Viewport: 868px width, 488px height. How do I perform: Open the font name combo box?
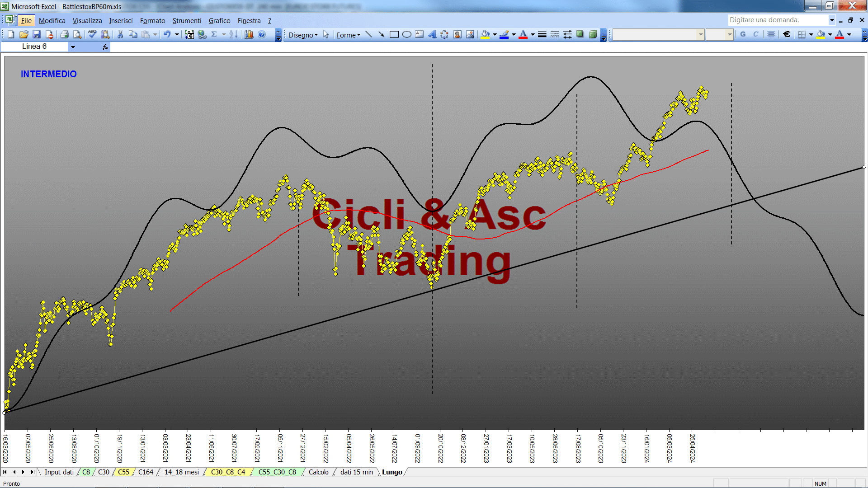(658, 34)
